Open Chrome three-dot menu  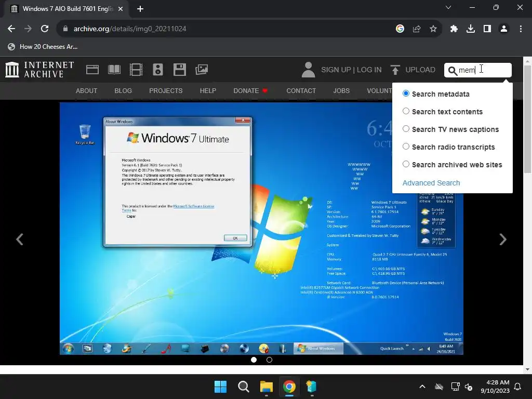coord(521,29)
